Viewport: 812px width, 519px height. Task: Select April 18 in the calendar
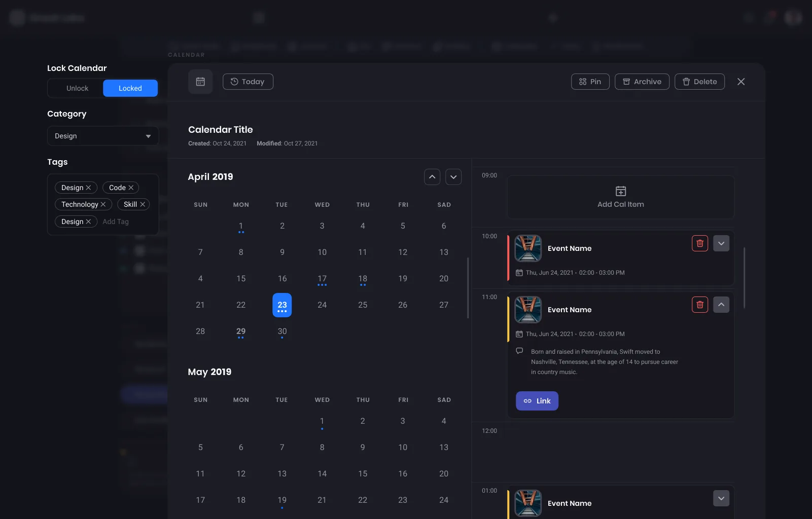(x=363, y=279)
